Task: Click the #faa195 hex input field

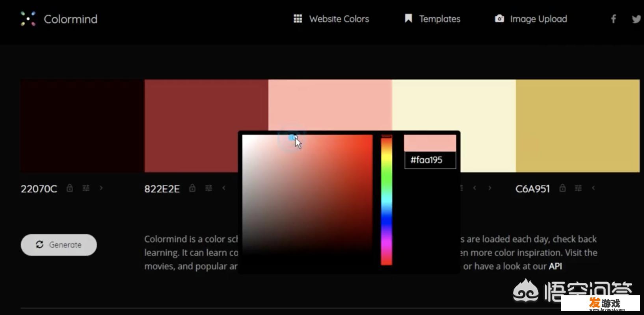Action: [430, 160]
